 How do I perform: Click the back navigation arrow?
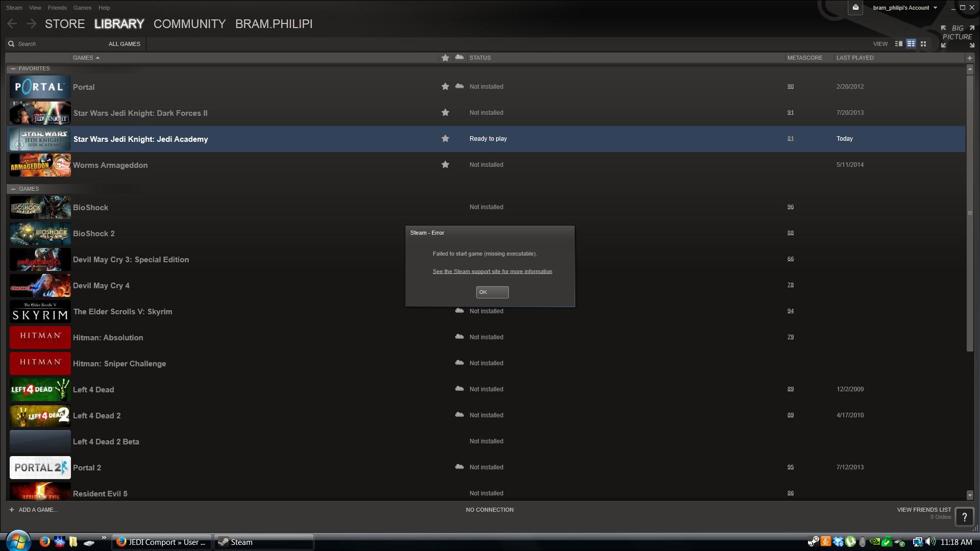coord(12,24)
